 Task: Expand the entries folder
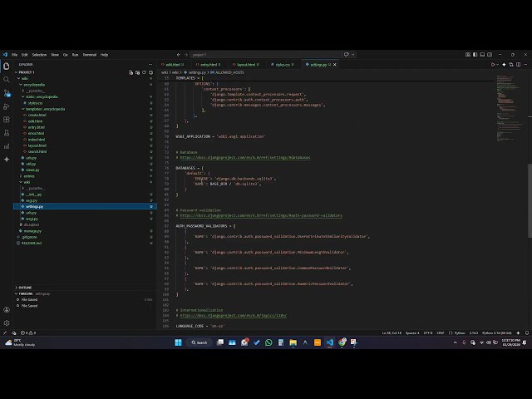(29, 176)
